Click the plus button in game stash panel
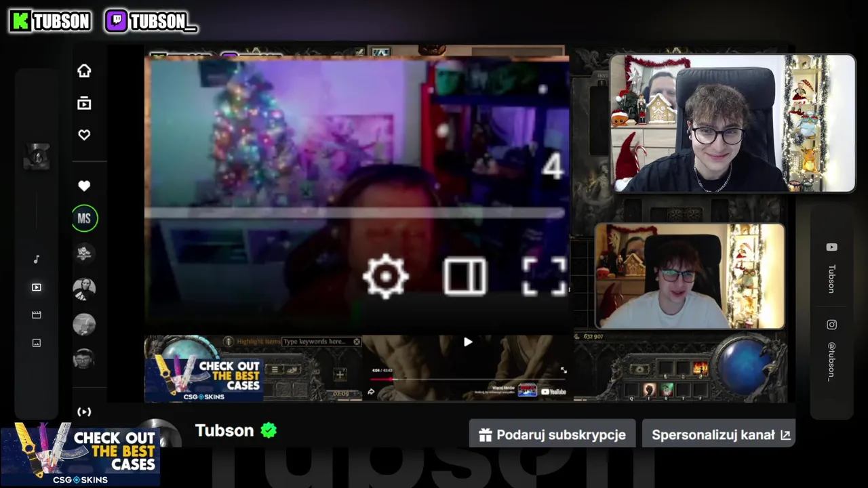The height and width of the screenshot is (488, 868). [340, 374]
